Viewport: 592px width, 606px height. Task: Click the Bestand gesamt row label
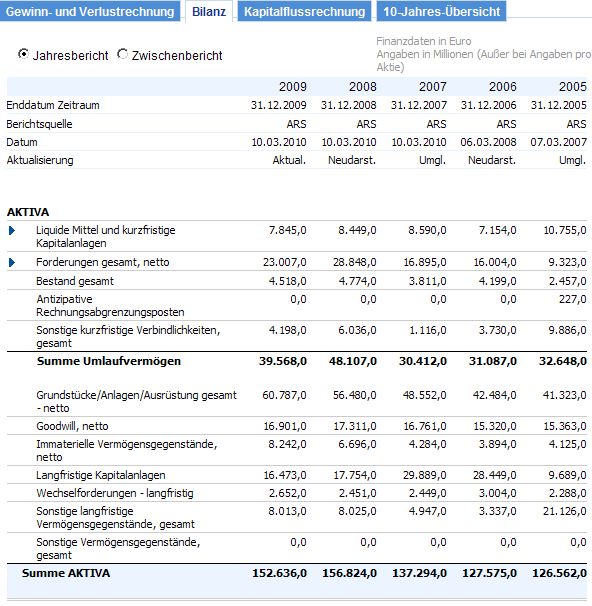click(x=75, y=281)
